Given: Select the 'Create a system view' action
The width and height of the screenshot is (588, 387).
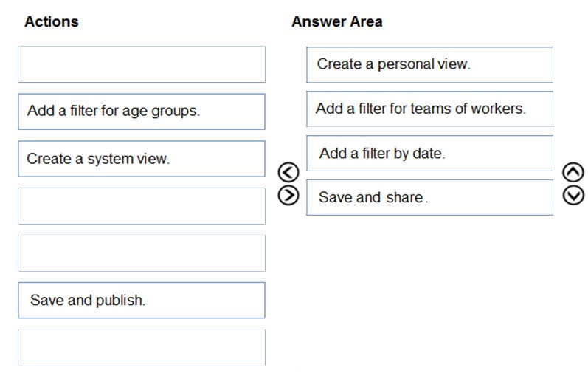Looking at the screenshot, I should (x=142, y=159).
